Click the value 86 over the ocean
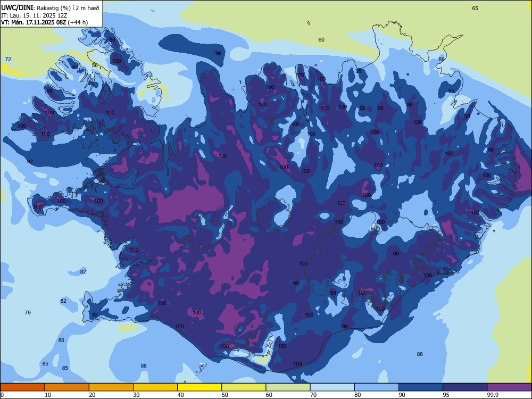532x399 pixels. (61, 340)
